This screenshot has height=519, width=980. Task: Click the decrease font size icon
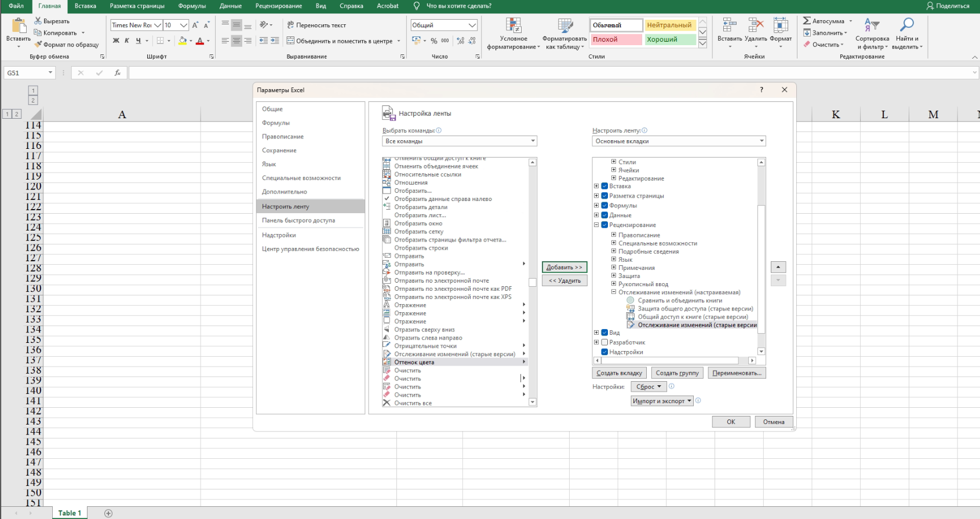pos(206,25)
